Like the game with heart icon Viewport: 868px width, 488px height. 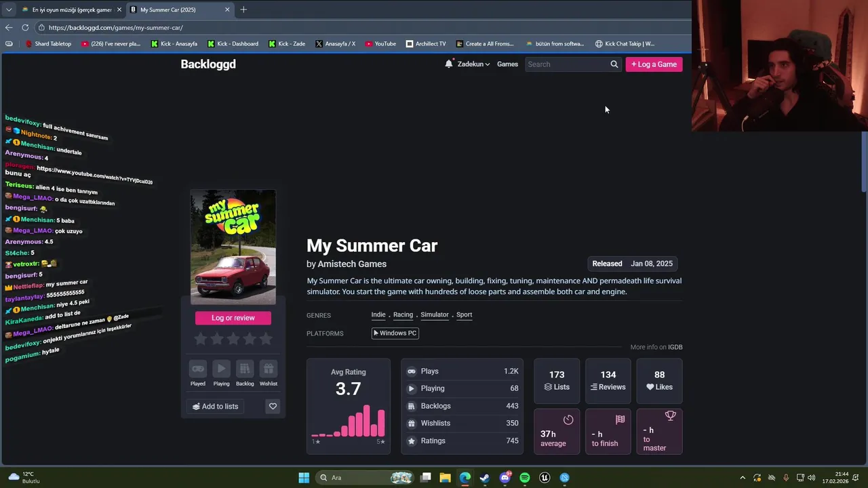(273, 406)
